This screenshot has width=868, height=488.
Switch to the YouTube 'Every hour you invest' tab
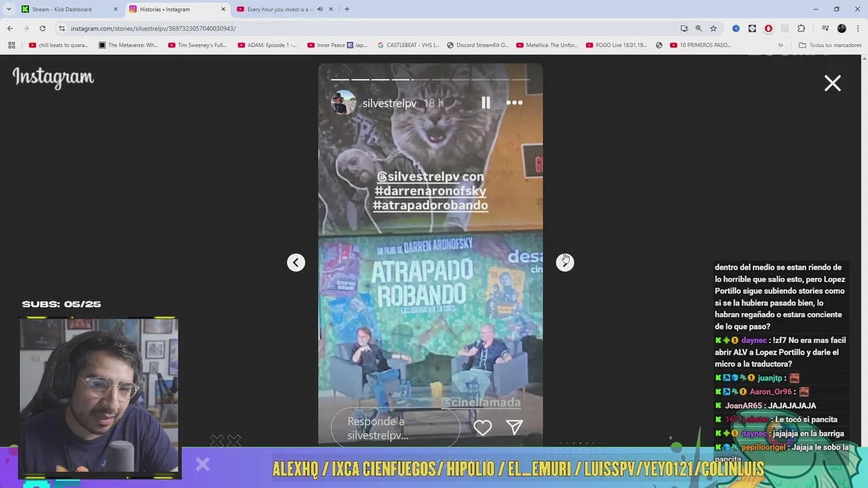[279, 9]
